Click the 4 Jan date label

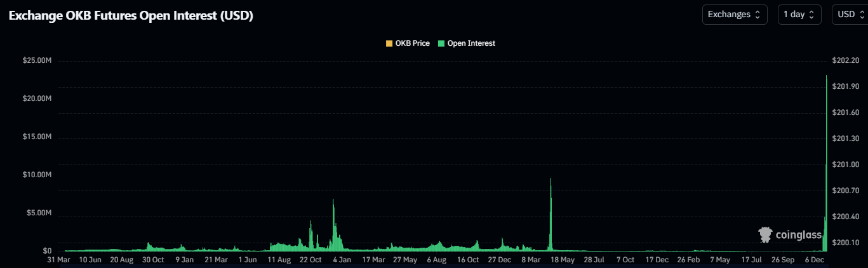342,260
